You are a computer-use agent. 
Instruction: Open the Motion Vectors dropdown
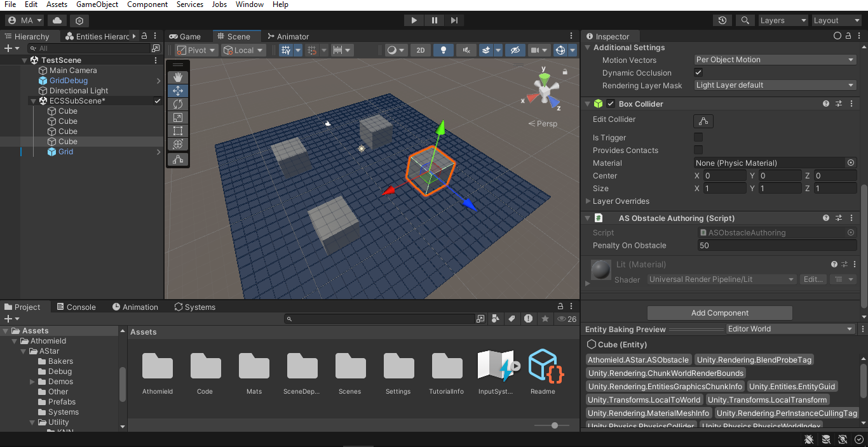tap(775, 60)
